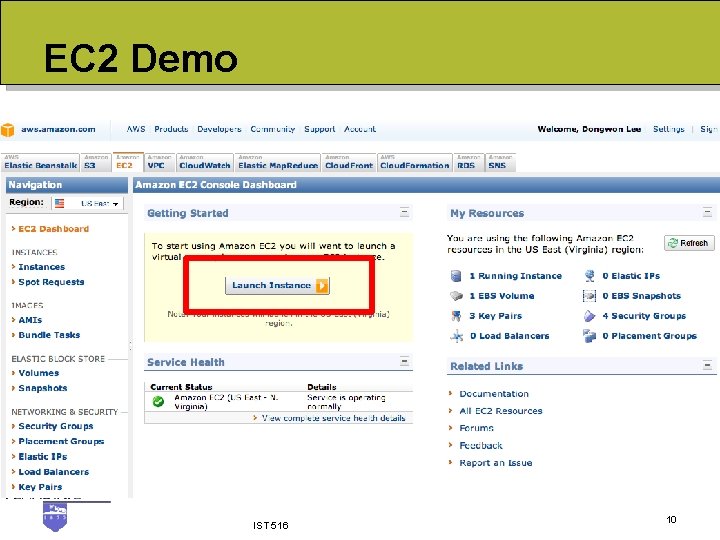Open the CloudFormation tab
This screenshot has height=540, width=720.
coord(415,163)
